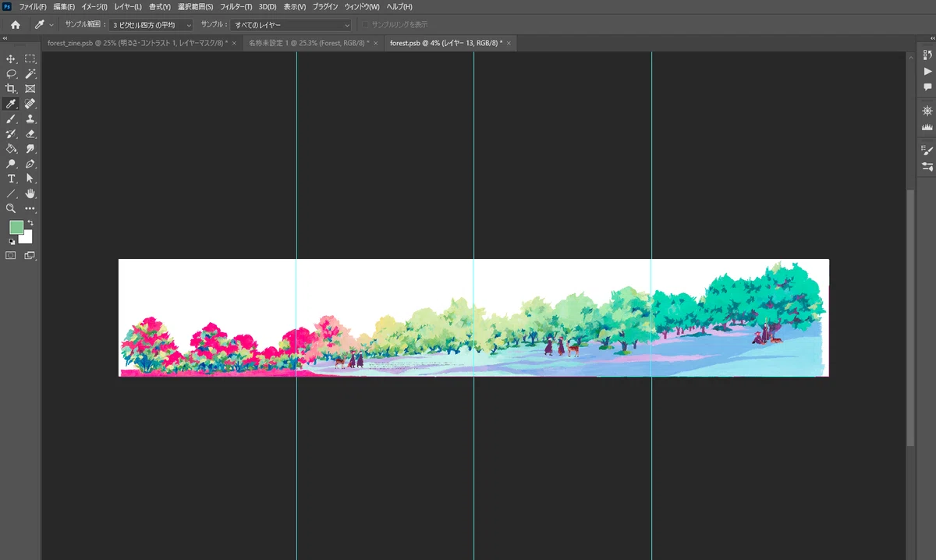
Task: Expand the edit toolbar three-dots menu
Action: tap(30, 209)
